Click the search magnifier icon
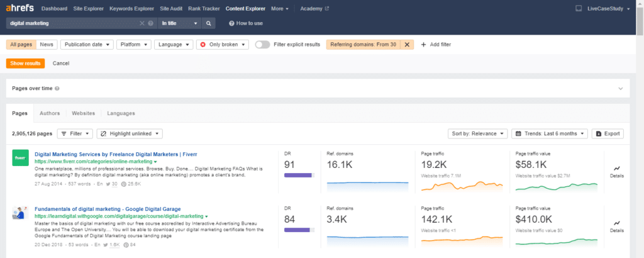 coord(209,23)
